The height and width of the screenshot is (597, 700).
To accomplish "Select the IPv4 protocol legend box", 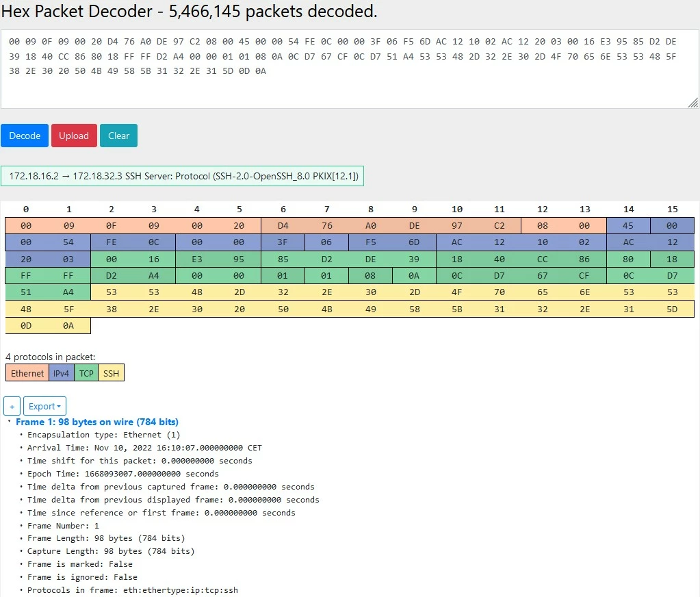I will click(61, 373).
